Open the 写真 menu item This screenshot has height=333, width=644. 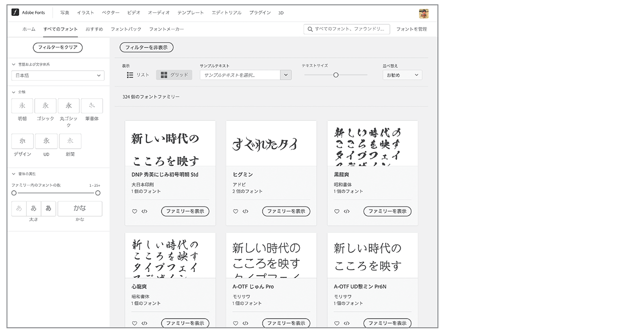click(x=65, y=13)
